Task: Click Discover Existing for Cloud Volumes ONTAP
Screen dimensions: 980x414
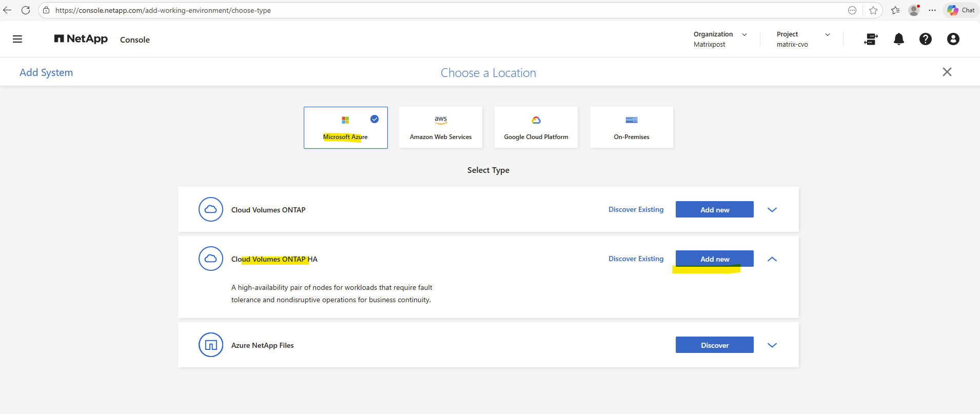Action: tap(636, 209)
